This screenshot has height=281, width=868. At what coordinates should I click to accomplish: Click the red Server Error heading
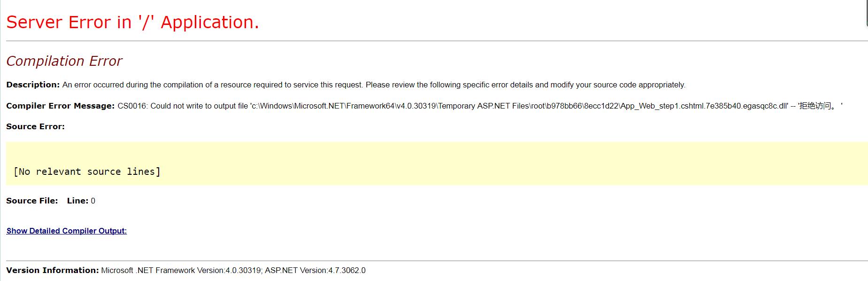click(x=132, y=22)
